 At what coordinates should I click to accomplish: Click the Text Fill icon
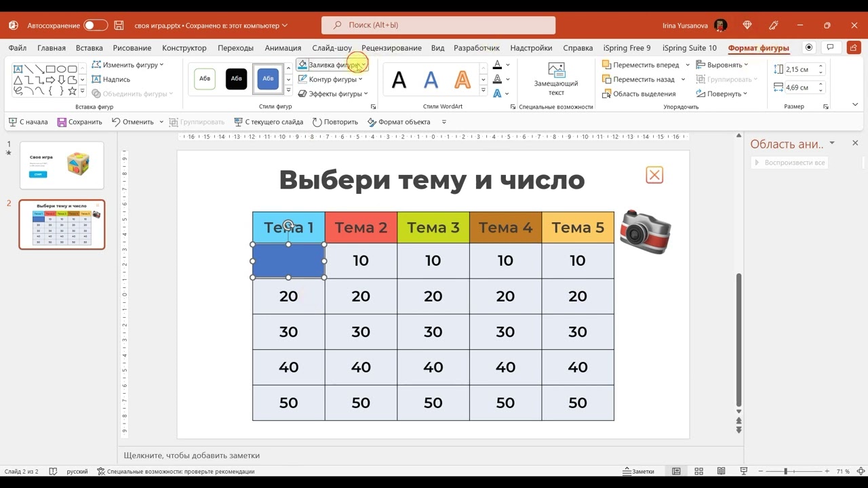(498, 65)
